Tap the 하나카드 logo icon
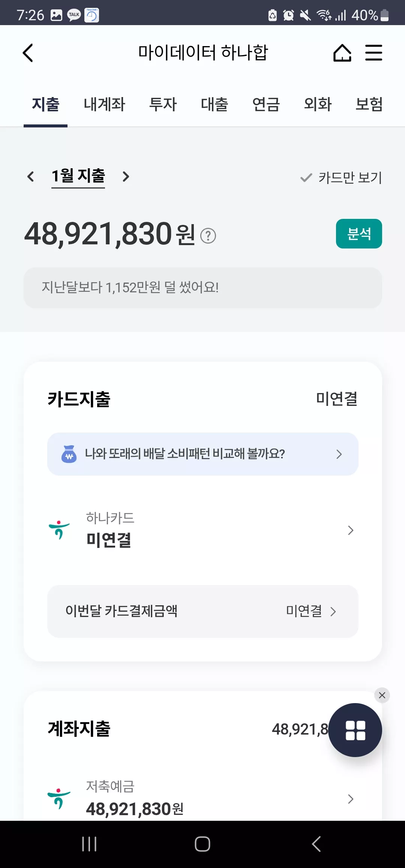 59,530
